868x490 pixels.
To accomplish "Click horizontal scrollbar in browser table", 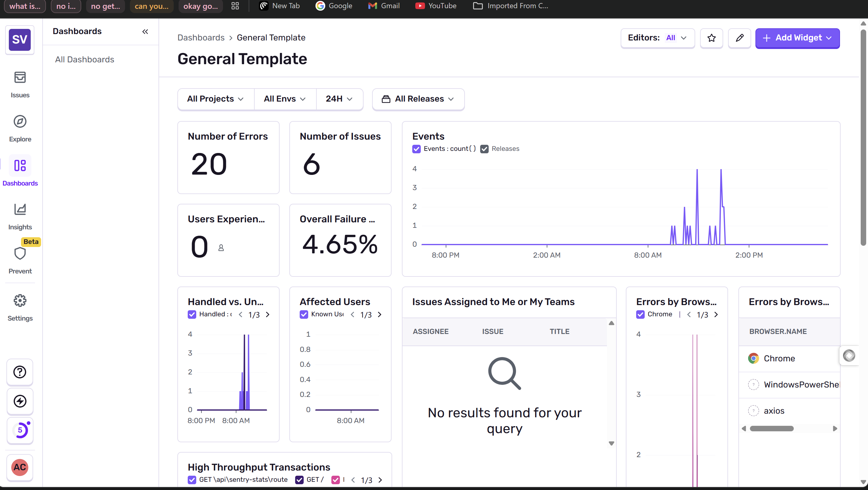I will click(x=771, y=429).
